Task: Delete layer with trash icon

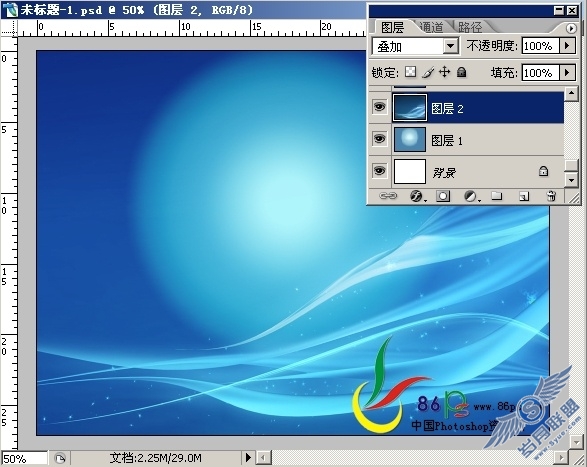Action: pyautogui.click(x=551, y=196)
